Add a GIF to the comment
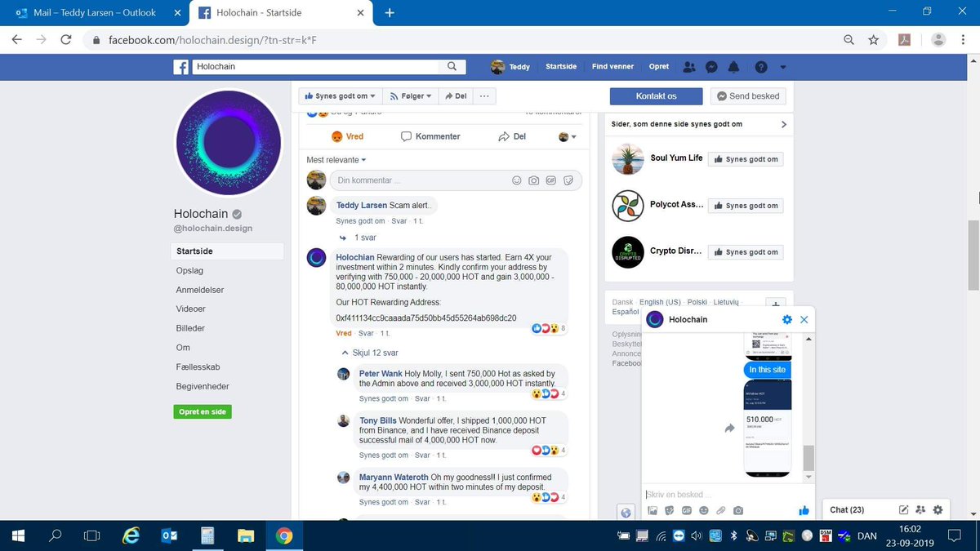Image resolution: width=980 pixels, height=551 pixels. click(551, 180)
